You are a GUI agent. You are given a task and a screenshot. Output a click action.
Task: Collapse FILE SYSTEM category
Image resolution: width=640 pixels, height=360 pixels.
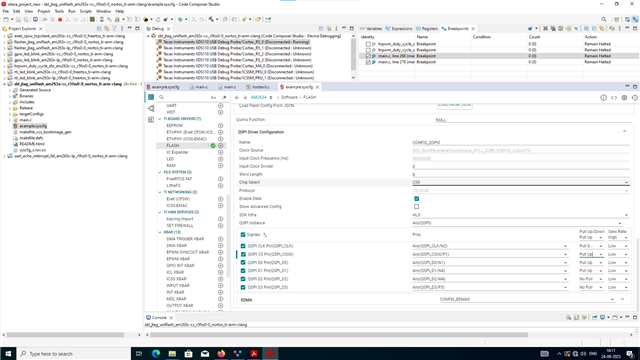[x=160, y=172]
